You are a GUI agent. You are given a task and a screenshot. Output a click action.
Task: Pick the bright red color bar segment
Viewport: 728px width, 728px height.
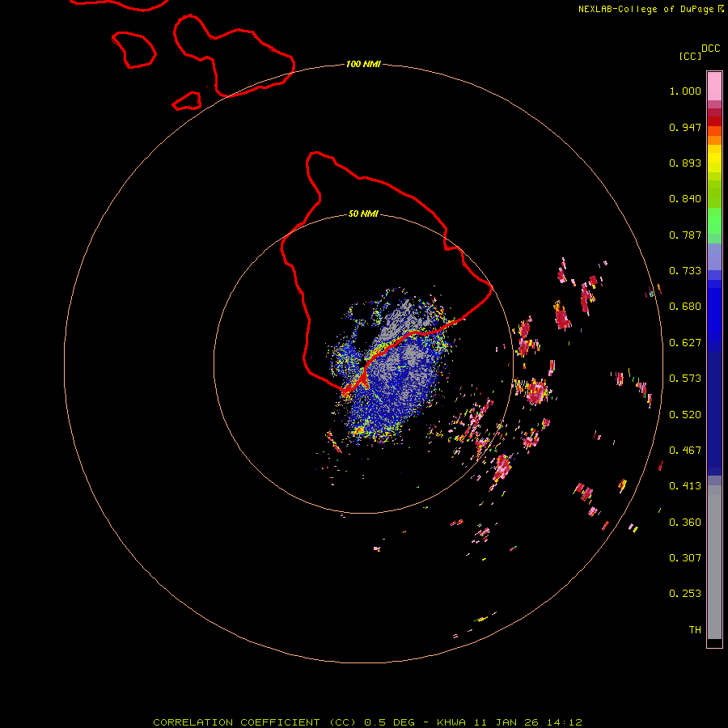pos(714,121)
